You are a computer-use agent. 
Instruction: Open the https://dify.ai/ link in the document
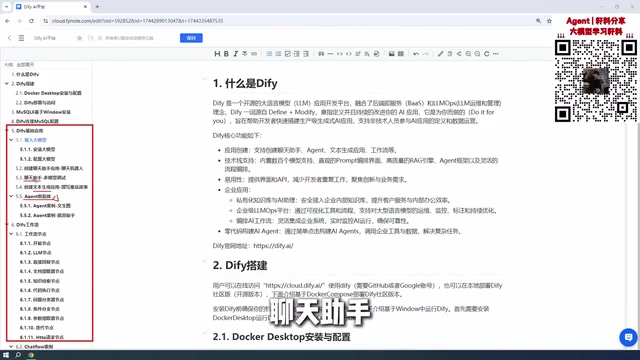tap(273, 246)
